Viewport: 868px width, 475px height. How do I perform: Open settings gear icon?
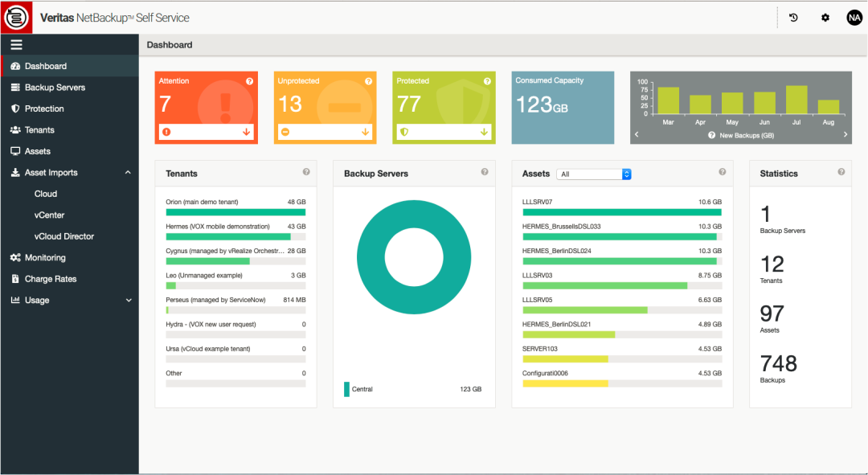[x=825, y=17]
